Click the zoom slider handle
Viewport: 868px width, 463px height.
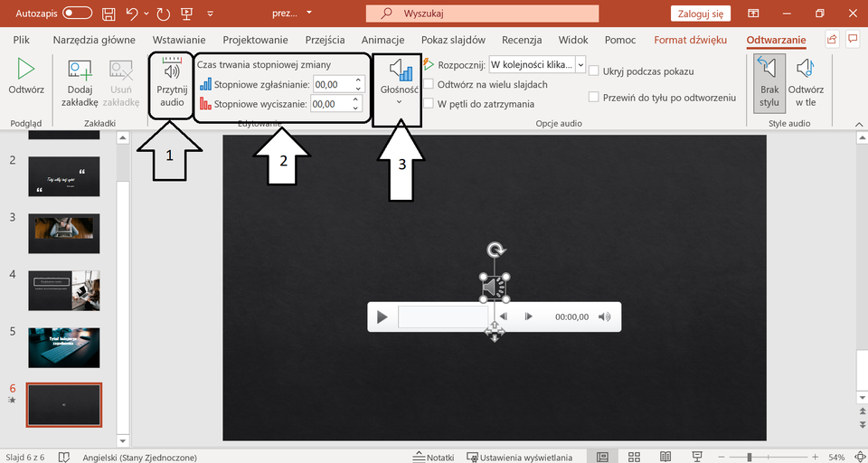(749, 458)
